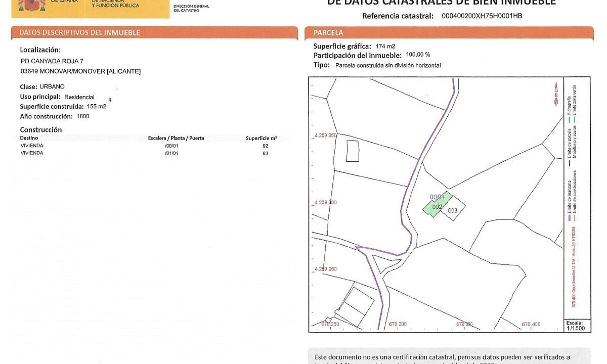Click the orange PARCELA section header
607x364 pixels.
[x=449, y=33]
